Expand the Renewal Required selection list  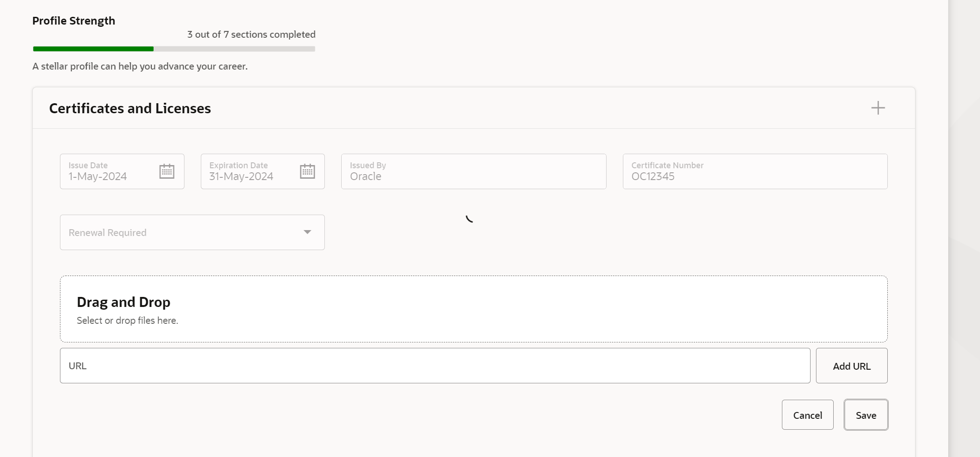[x=307, y=232]
